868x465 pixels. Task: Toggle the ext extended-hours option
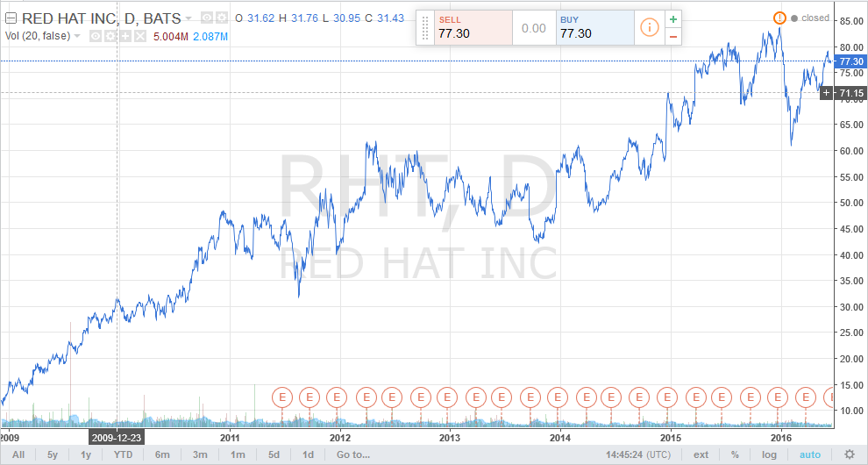pyautogui.click(x=701, y=454)
